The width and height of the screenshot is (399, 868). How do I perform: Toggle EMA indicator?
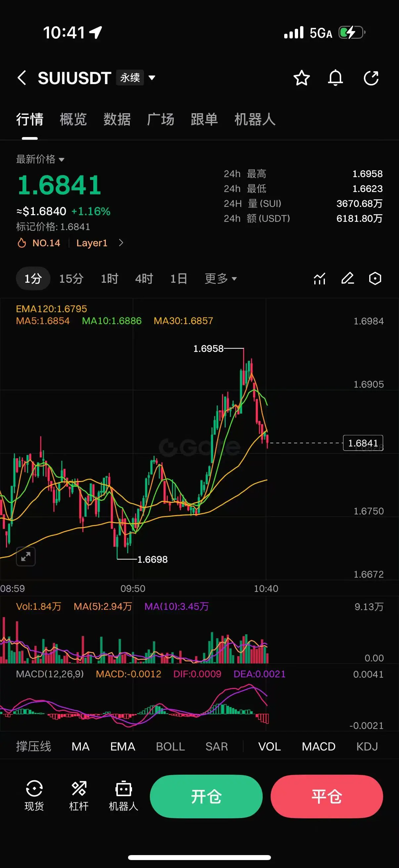(123, 747)
